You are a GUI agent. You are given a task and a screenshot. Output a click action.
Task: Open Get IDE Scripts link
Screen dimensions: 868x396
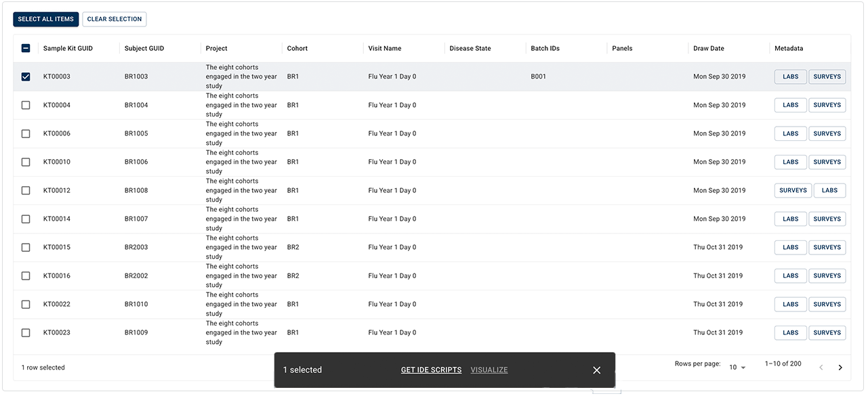431,370
